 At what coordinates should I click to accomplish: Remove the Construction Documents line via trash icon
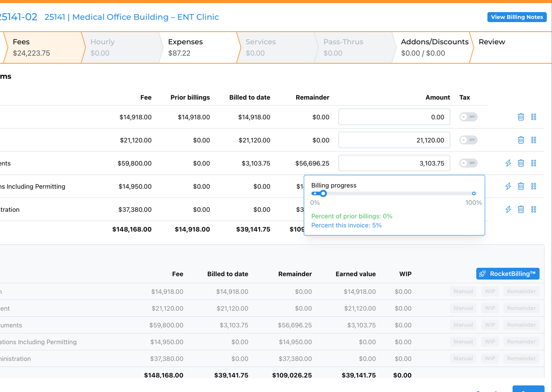tap(521, 163)
